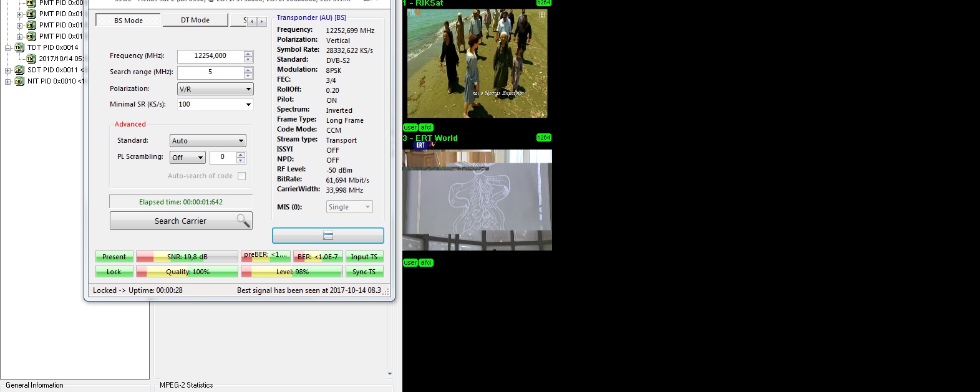Click the h264 badge beside the RIKSat title
This screenshot has width=980, height=392.
[544, 3]
